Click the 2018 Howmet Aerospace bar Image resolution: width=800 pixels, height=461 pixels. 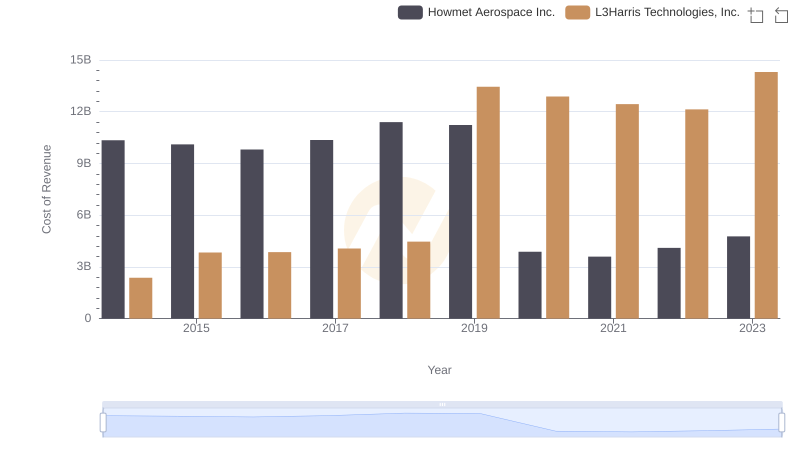391,220
